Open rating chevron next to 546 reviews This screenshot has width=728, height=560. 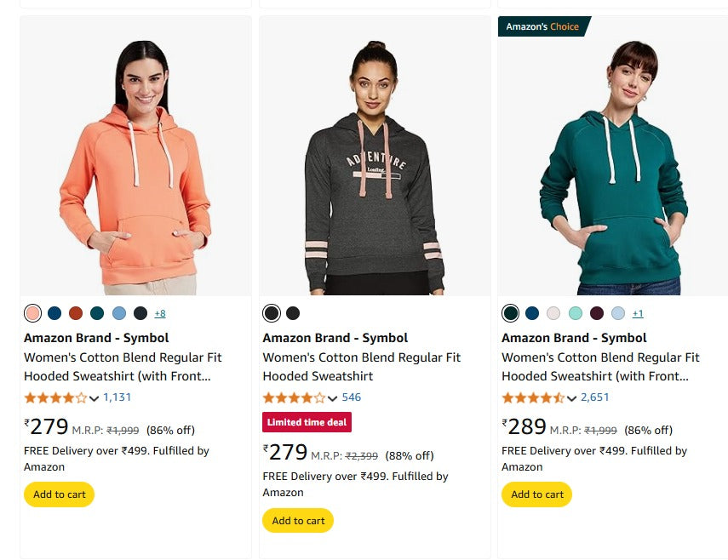click(333, 397)
